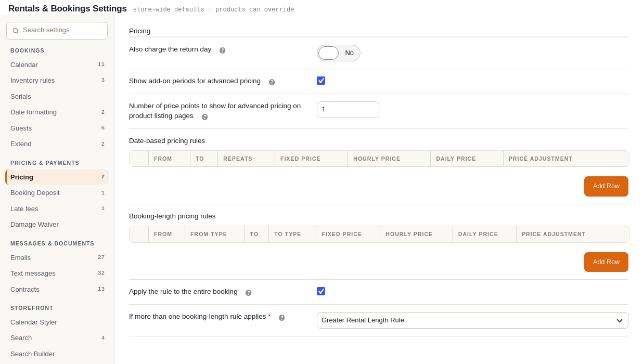Click the search magnifier icon
The height and width of the screenshot is (364, 643).
[16, 31]
